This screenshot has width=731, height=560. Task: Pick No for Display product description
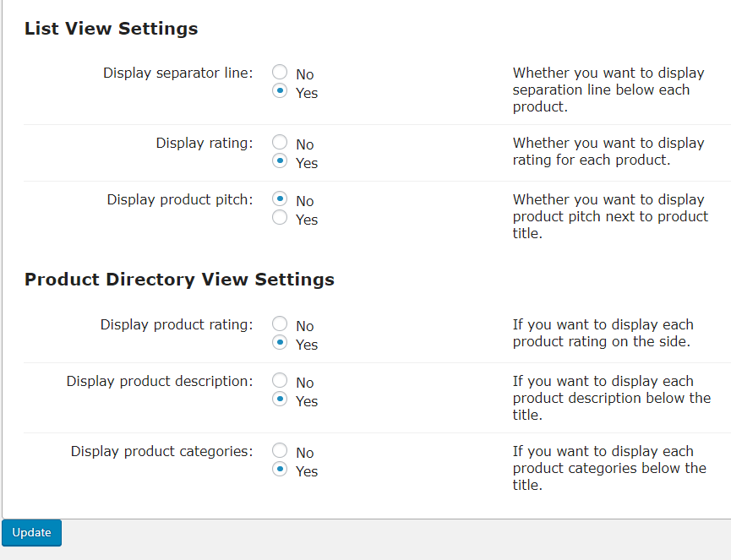(x=280, y=382)
